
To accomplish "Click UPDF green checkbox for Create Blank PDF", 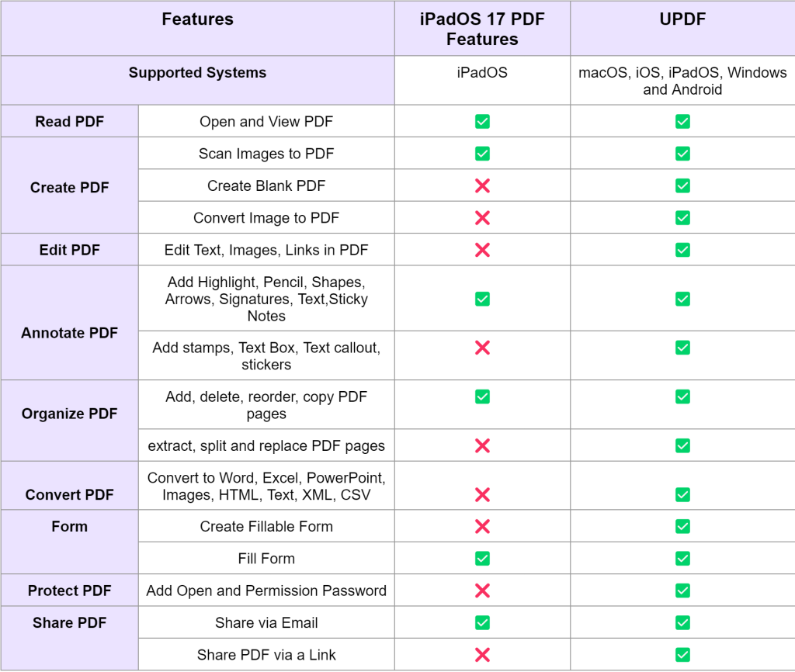I will tap(682, 186).
